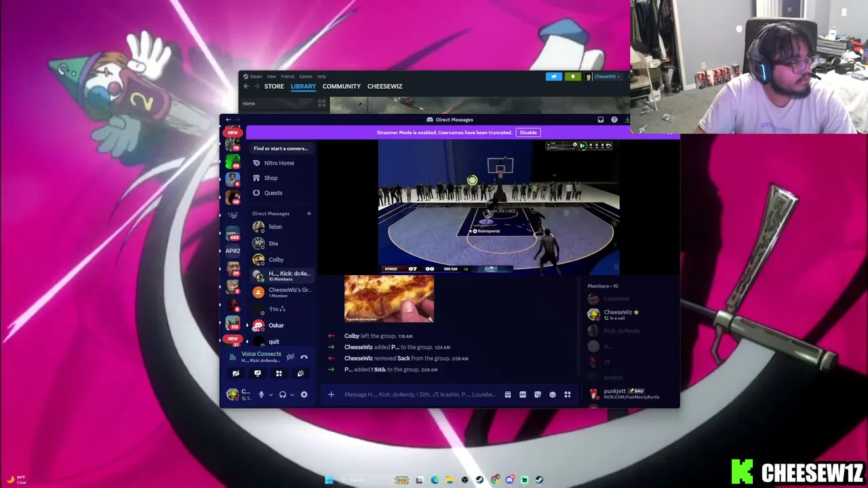Screen dimensions: 868x488
Task: Open the gift Nitro icon in the message bar
Action: 507,394
